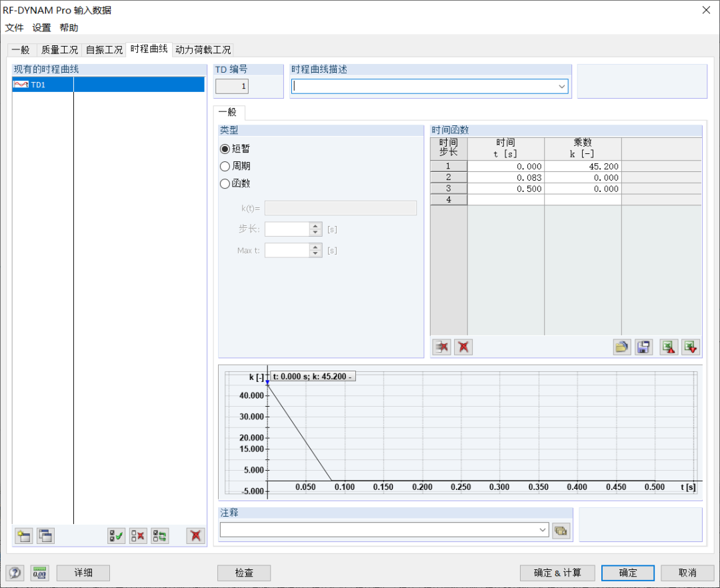Click the invert selection icon

(160, 536)
